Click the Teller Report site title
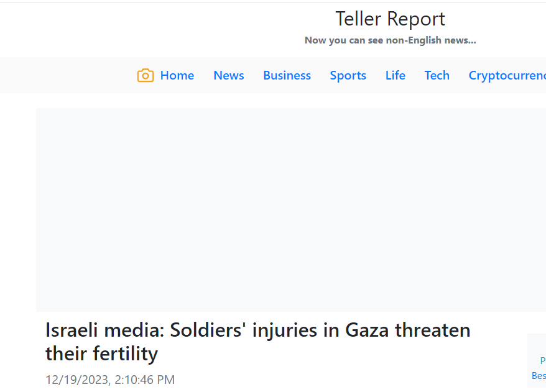Screen dimensions: 546x392 click(390, 19)
